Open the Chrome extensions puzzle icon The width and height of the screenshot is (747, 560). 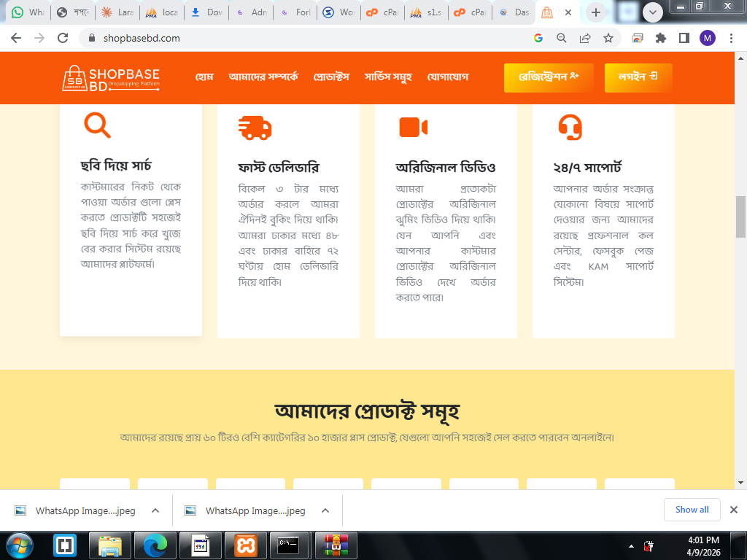[x=661, y=38]
